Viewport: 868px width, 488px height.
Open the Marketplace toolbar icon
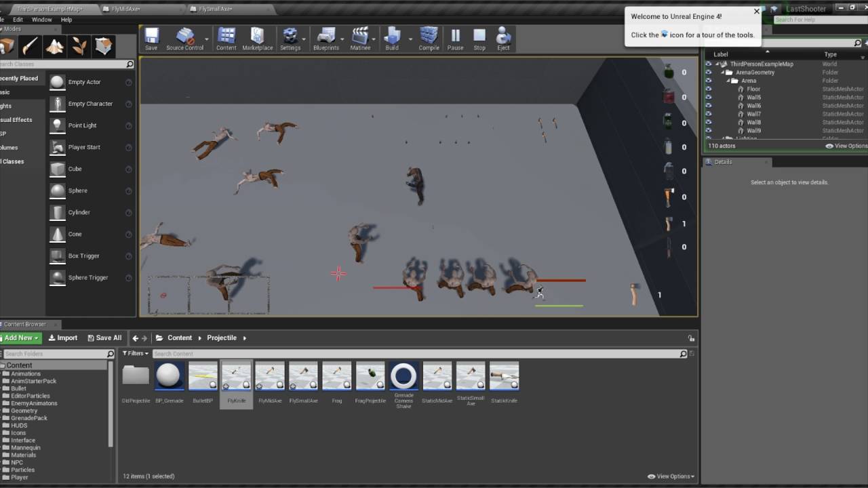[258, 39]
